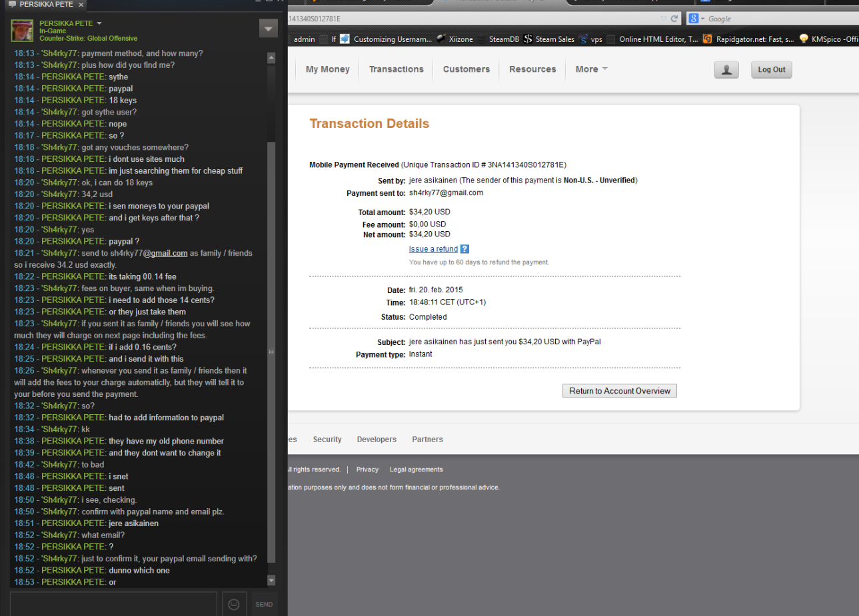
Task: Click the Issue a refund link
Action: (x=433, y=249)
